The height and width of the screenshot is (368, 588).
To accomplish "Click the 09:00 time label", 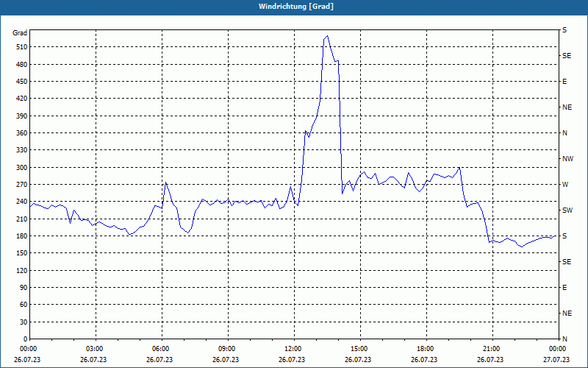I will click(x=229, y=349).
